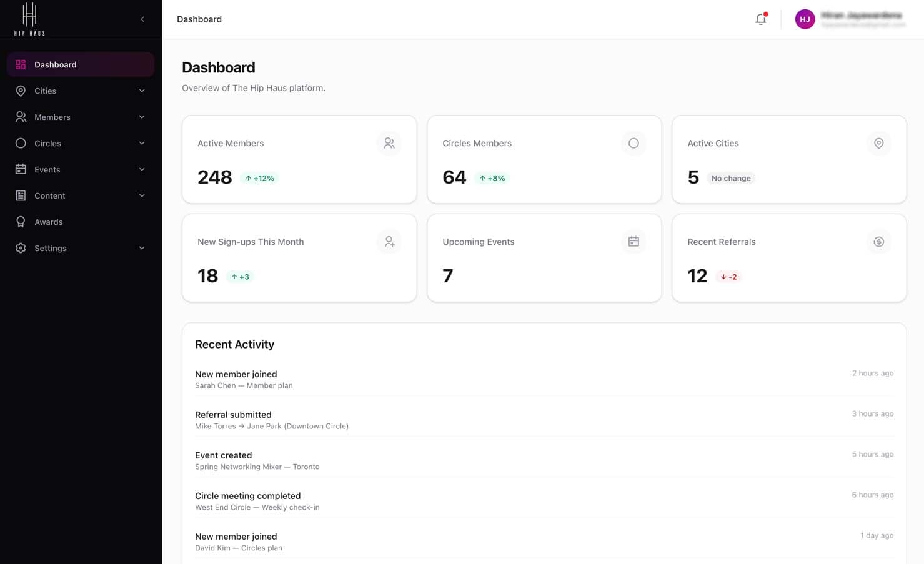
Task: Click the Circles Members card circle icon
Action: click(633, 143)
